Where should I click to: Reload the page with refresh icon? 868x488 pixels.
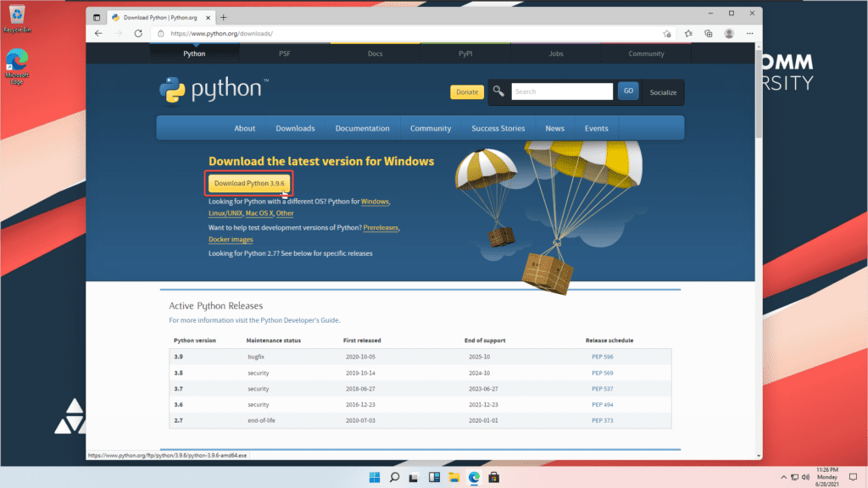click(138, 34)
